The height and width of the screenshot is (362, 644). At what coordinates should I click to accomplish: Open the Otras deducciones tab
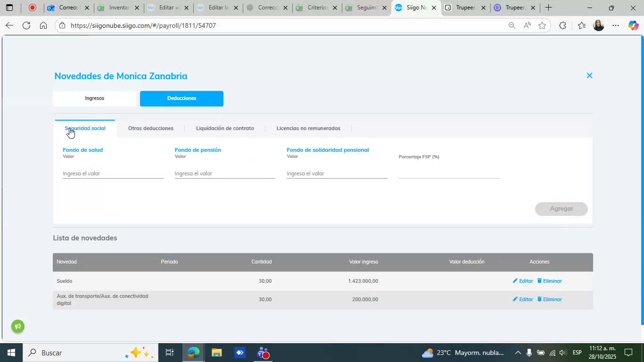coord(151,128)
